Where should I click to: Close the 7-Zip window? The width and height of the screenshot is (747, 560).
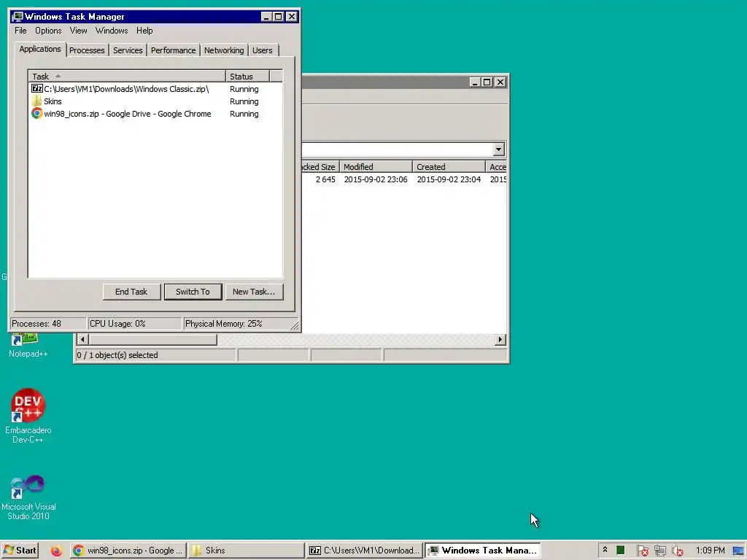click(500, 82)
